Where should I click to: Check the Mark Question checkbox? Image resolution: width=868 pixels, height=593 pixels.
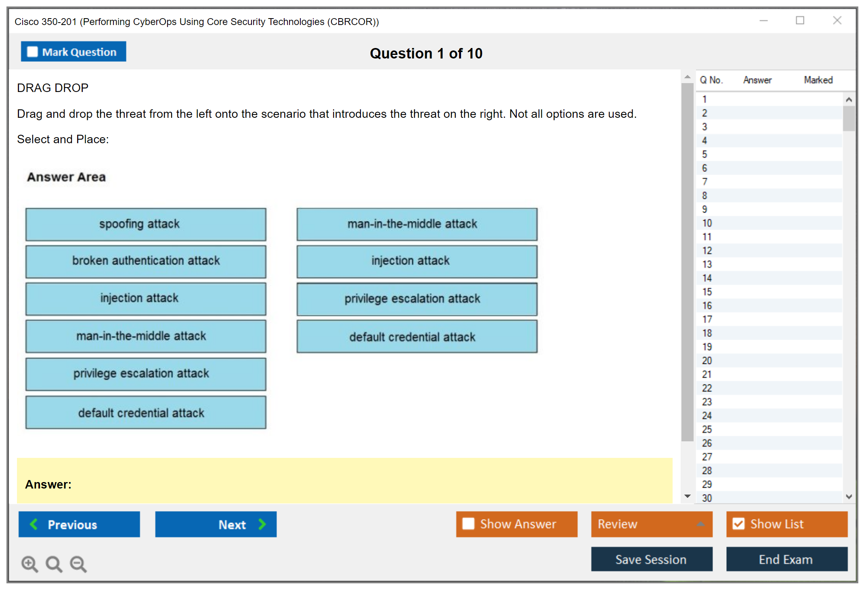tap(32, 52)
